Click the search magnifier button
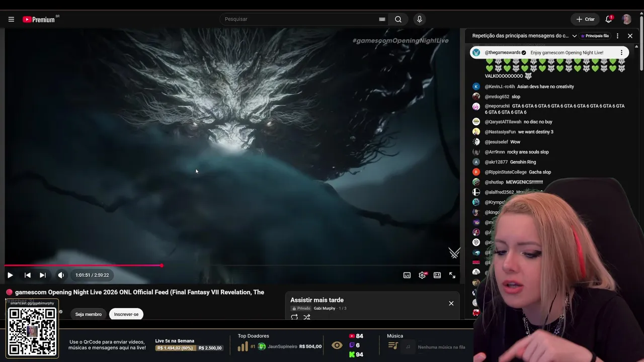 [398, 19]
